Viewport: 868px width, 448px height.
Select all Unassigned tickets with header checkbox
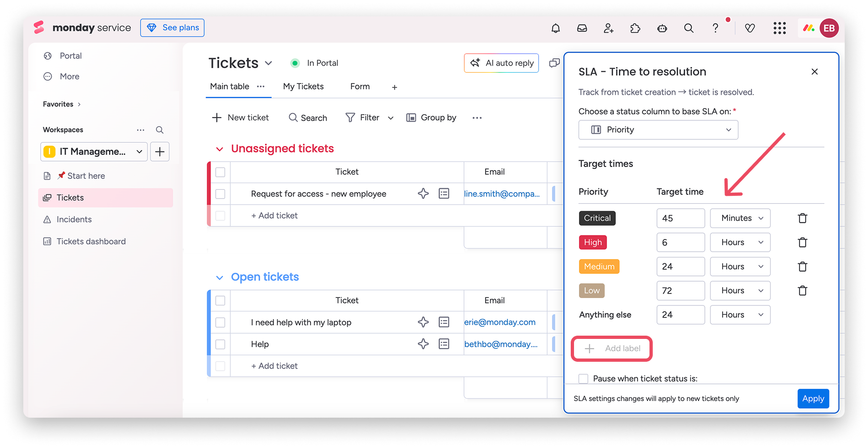click(220, 172)
